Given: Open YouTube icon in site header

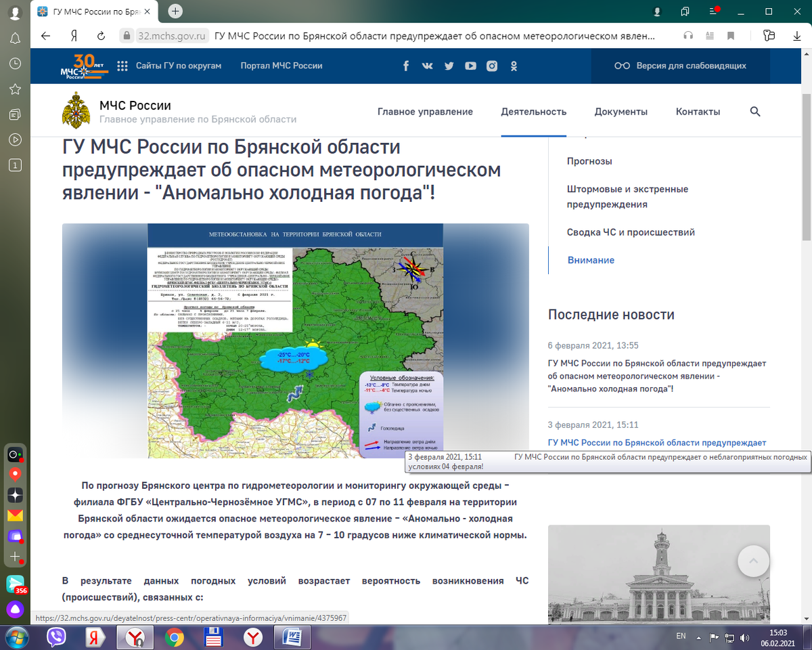Looking at the screenshot, I should click(x=470, y=66).
